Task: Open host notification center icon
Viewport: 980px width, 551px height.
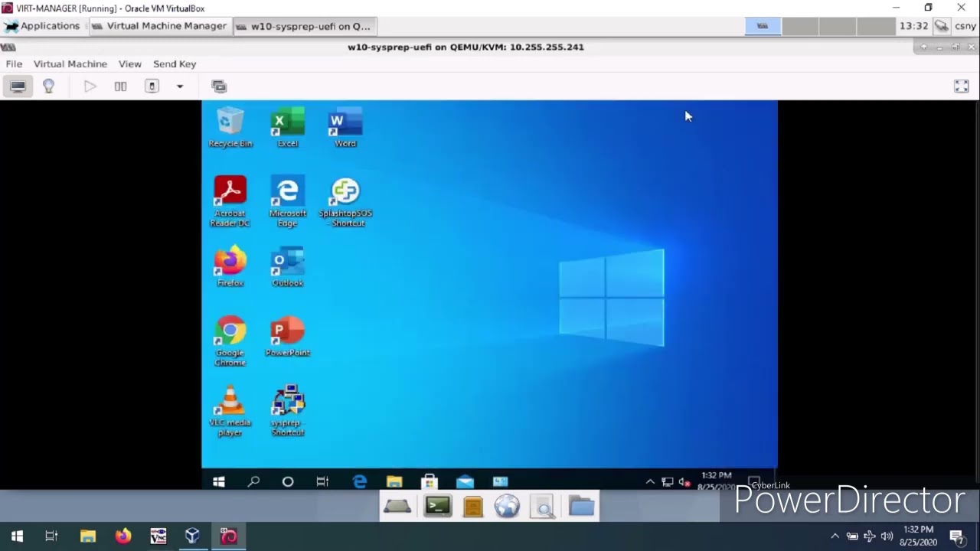Action: point(956,536)
